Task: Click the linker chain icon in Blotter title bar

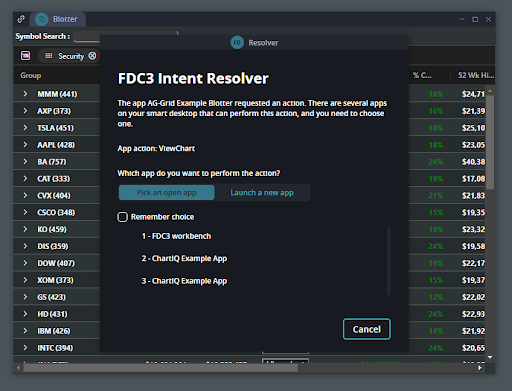Action: [21, 19]
